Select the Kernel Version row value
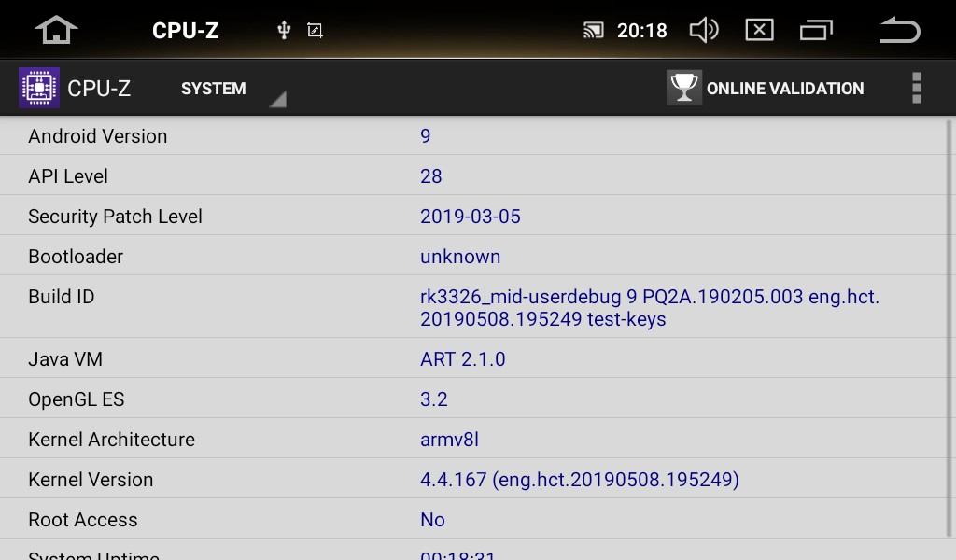Image resolution: width=956 pixels, height=560 pixels. click(579, 480)
